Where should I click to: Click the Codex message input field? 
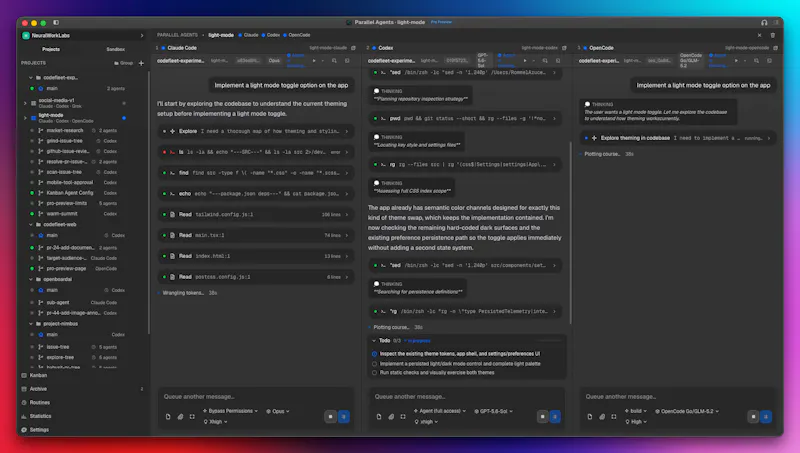click(x=467, y=397)
